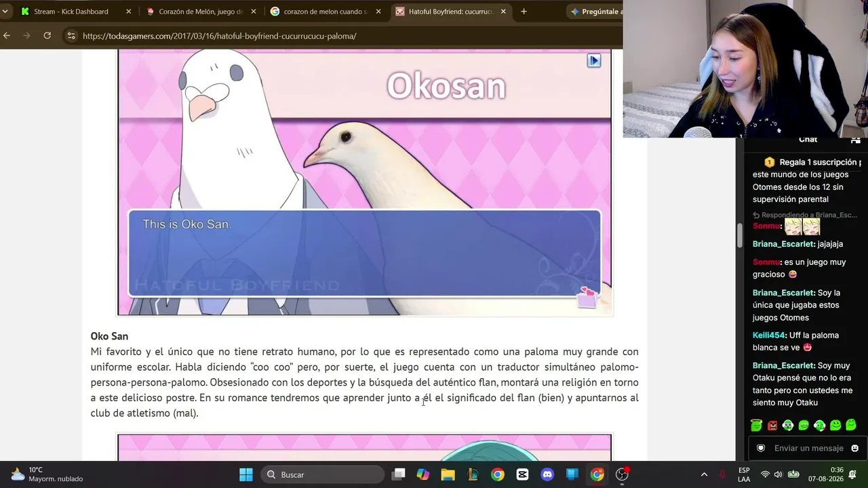Click Briana_Escarlet username on 'jajajaja' message
The height and width of the screenshot is (488, 868).
click(x=783, y=244)
